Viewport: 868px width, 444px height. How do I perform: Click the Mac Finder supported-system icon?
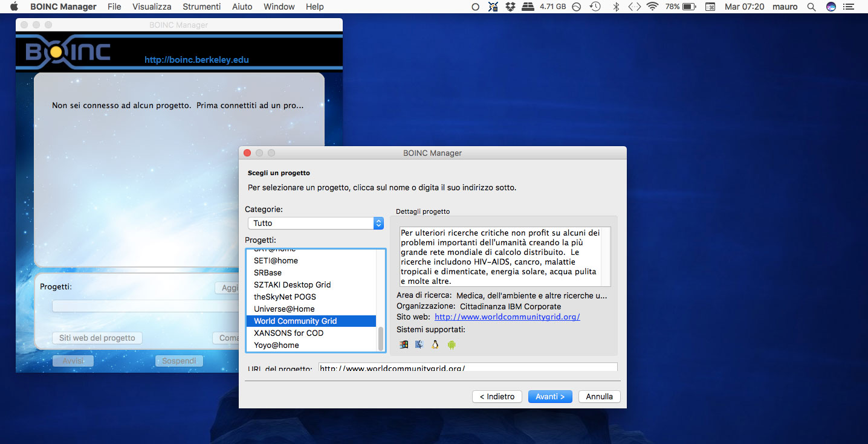point(419,344)
